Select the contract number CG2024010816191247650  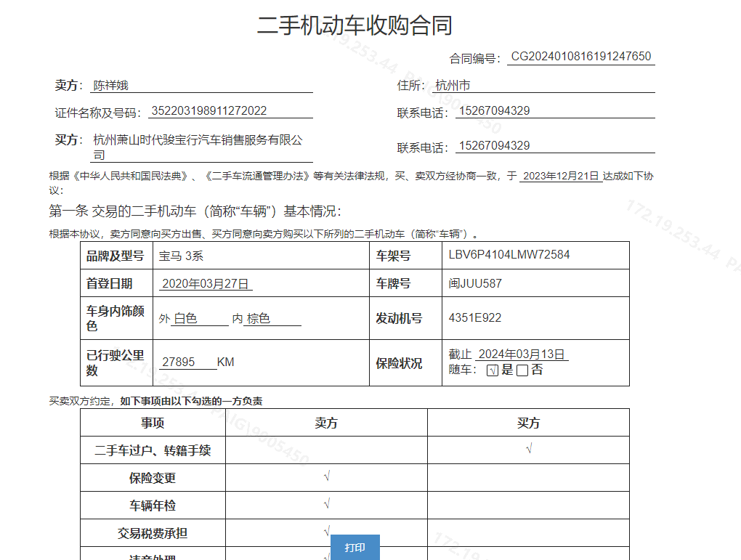[x=580, y=57]
